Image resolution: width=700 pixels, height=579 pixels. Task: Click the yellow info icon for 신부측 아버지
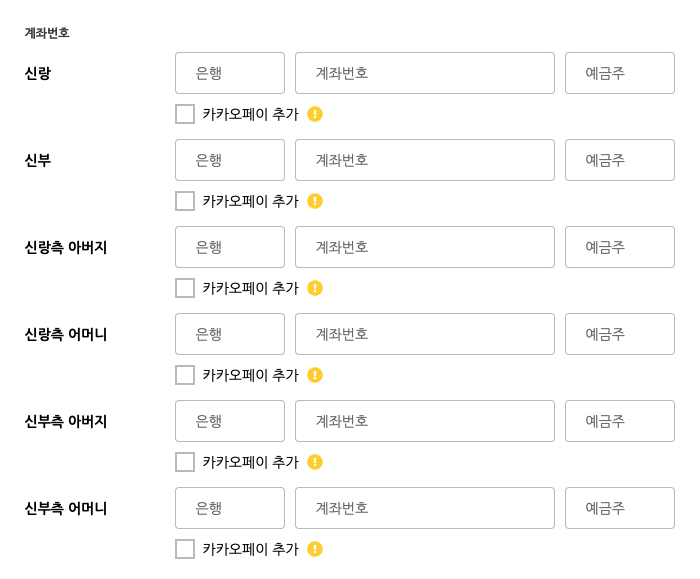tap(315, 462)
